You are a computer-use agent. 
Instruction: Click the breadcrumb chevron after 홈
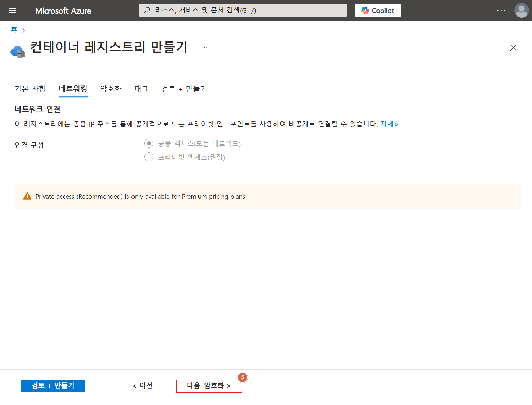(23, 30)
